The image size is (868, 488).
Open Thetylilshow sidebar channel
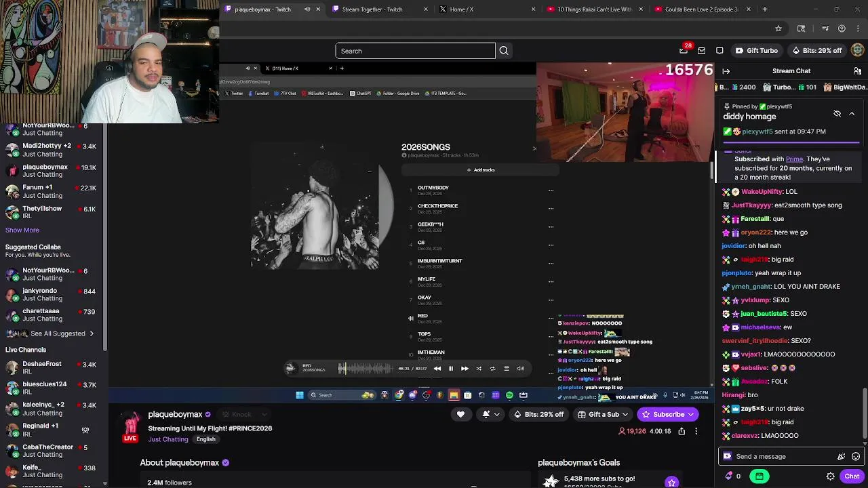pyautogui.click(x=52, y=212)
